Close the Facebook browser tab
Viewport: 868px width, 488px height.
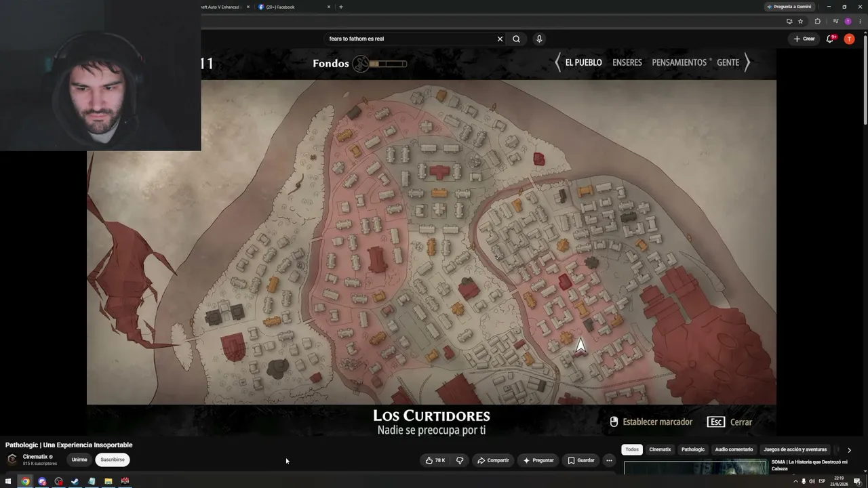point(329,7)
